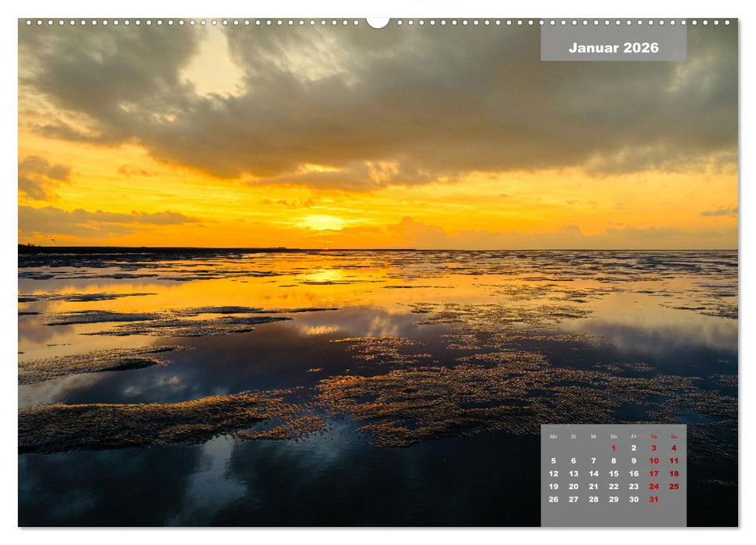The height and width of the screenshot is (545, 756).
Task: Open the month from the Januar header
Action: coord(594,47)
